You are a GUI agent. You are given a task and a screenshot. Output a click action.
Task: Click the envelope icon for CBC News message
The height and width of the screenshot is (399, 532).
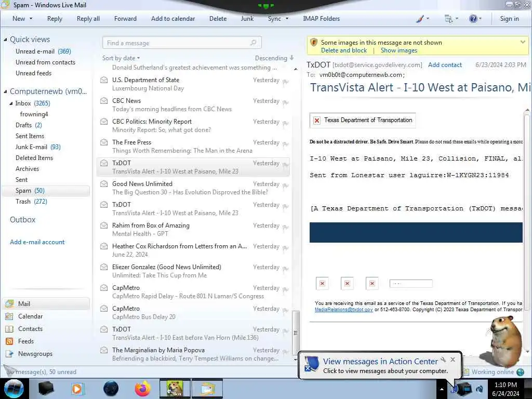coord(104,101)
